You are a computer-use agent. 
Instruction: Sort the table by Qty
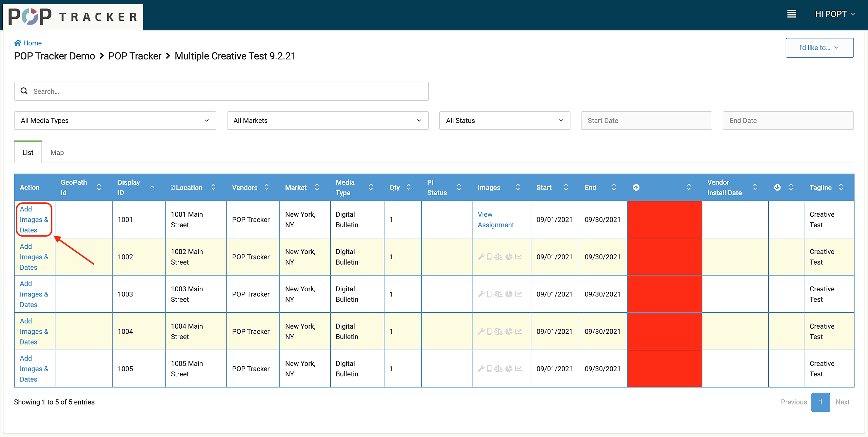tap(402, 187)
